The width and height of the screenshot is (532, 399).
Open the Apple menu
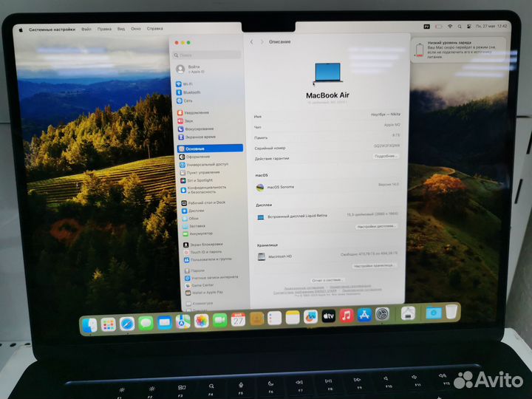[21, 30]
